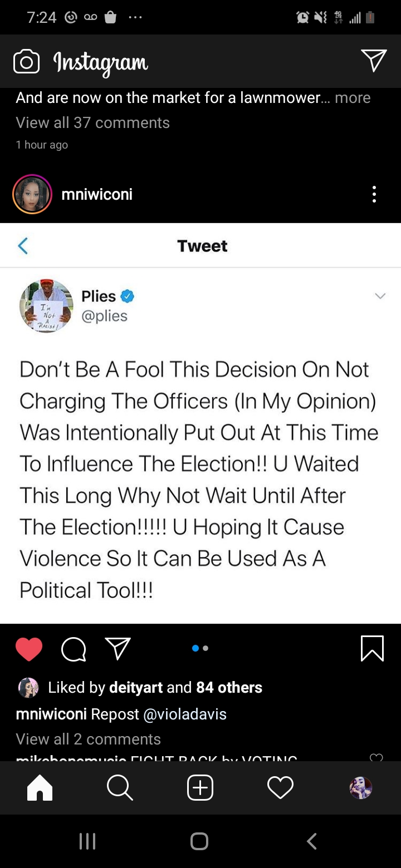The width and height of the screenshot is (401, 868).
Task: Open the three-dot post options menu
Action: (374, 194)
